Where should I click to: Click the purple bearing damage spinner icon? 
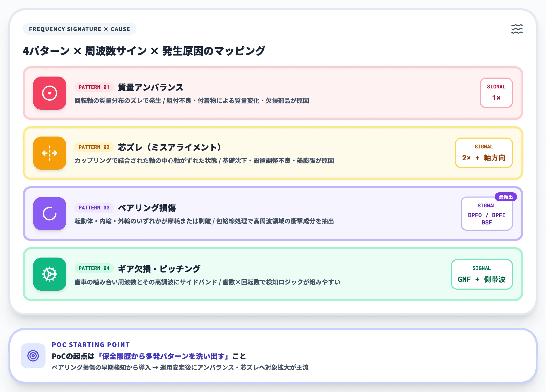50,214
